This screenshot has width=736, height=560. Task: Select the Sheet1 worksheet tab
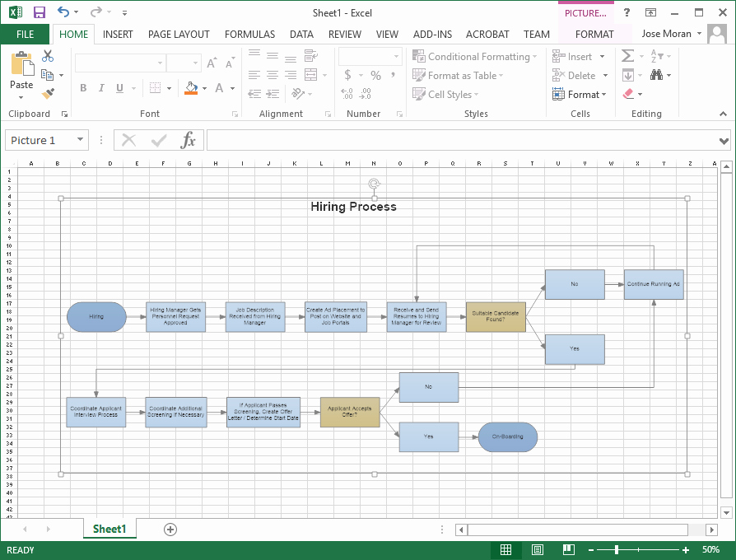point(109,529)
